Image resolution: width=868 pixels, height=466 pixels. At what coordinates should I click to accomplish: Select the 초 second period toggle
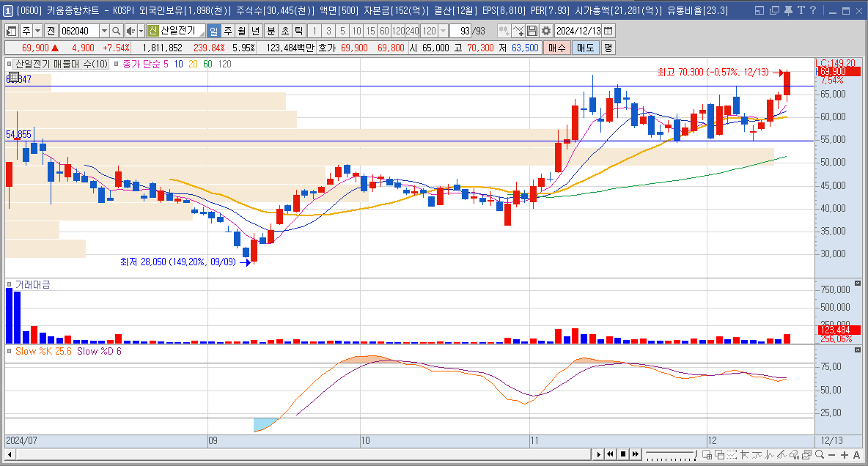pyautogui.click(x=284, y=31)
